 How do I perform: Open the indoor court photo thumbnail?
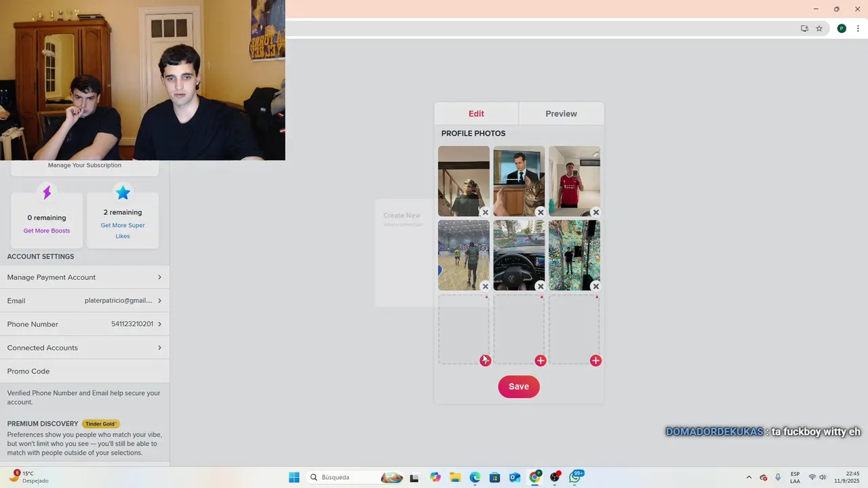[464, 255]
